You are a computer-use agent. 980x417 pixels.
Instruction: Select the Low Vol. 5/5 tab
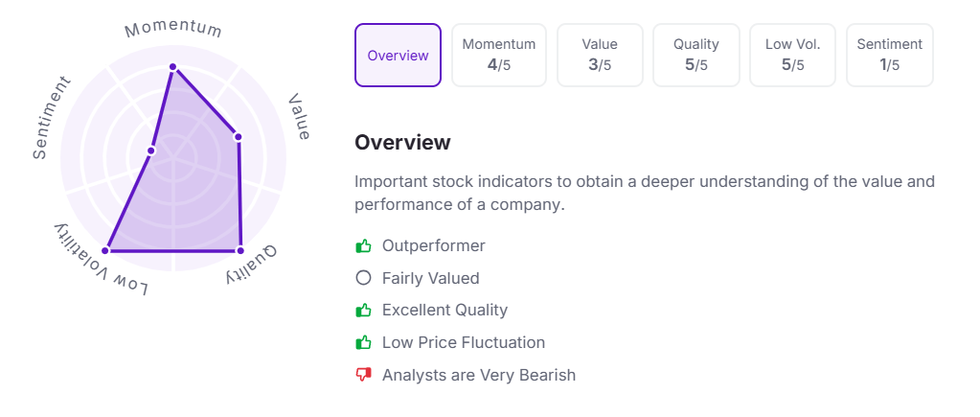point(792,56)
